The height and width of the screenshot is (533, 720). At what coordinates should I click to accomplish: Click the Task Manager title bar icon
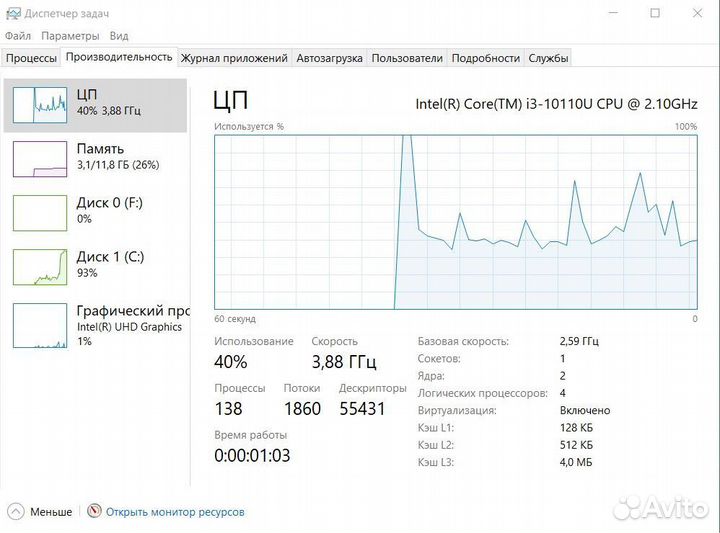click(x=13, y=13)
